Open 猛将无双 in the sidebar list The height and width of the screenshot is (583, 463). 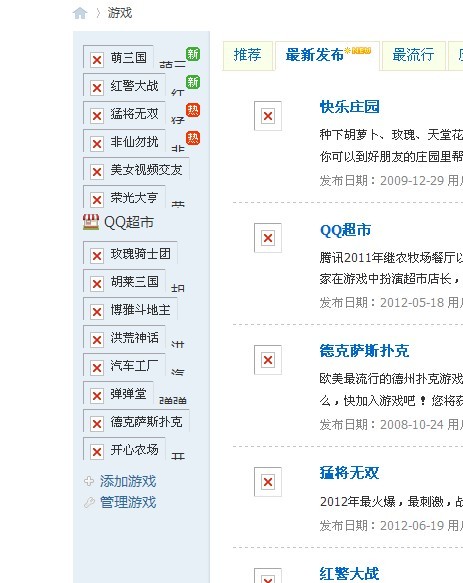pyautogui.click(x=134, y=114)
